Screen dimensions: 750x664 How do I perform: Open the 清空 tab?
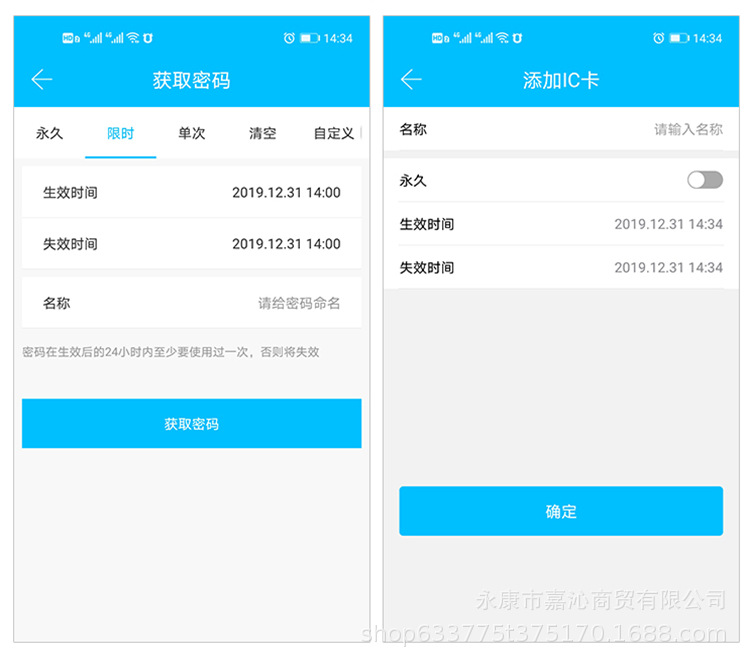[262, 133]
